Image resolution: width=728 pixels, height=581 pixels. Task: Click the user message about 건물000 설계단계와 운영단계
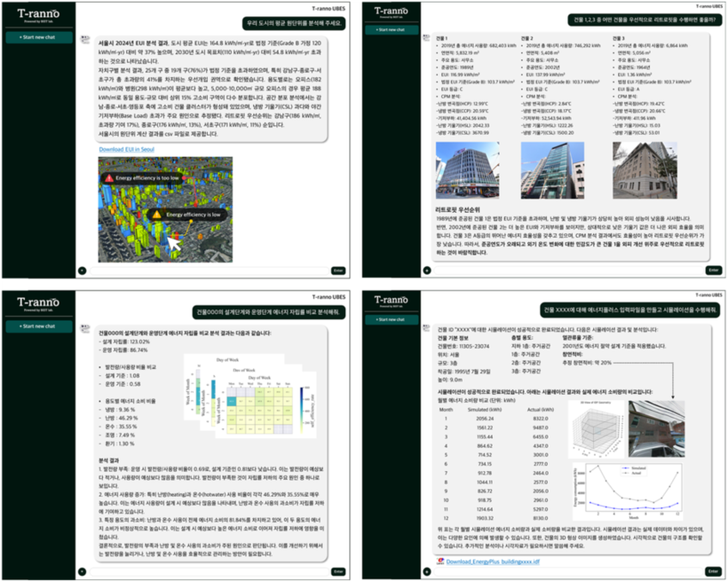coord(270,312)
